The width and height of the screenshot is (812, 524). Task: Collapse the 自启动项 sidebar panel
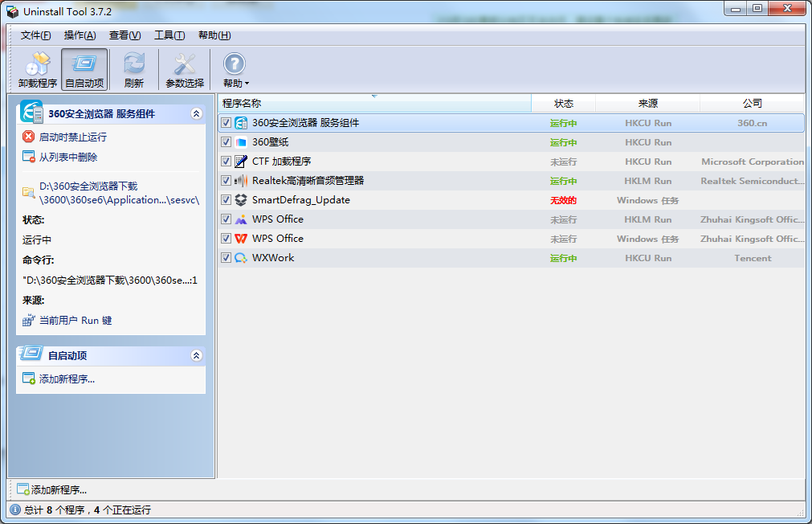click(196, 355)
